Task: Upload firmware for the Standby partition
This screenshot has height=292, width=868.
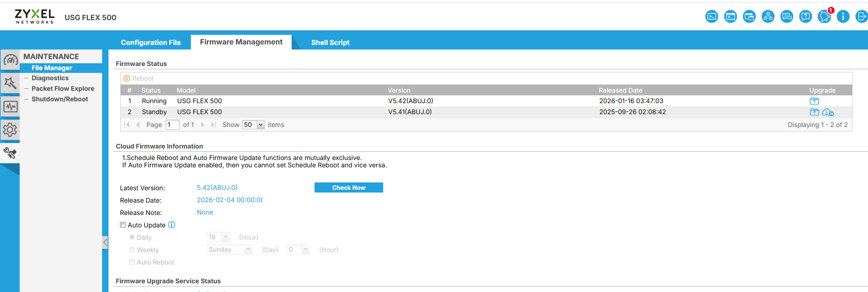Action: click(814, 112)
